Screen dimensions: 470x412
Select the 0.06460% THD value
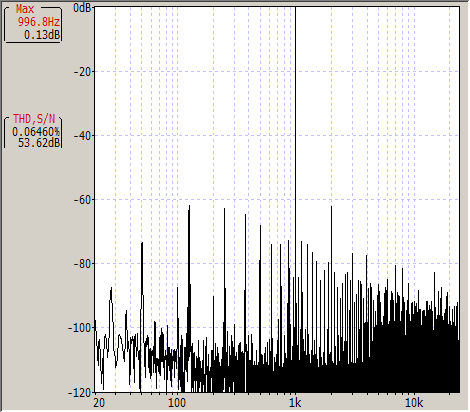pos(36,132)
